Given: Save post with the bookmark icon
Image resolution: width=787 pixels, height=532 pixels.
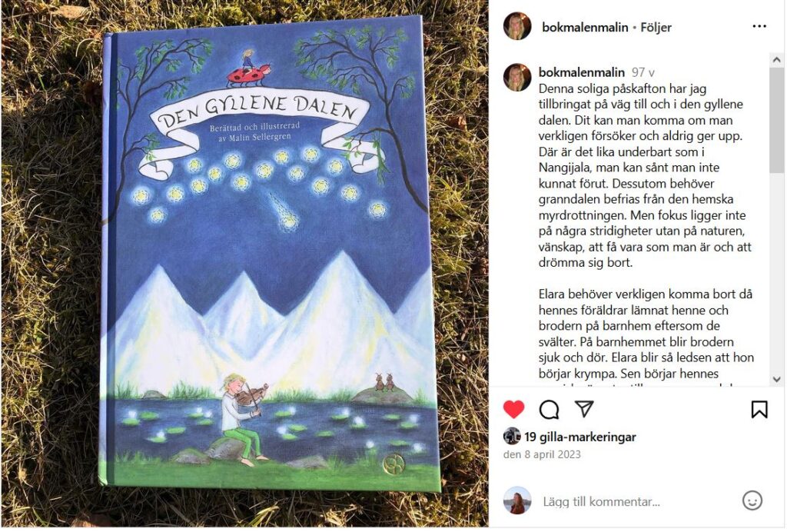Looking at the screenshot, I should [759, 409].
